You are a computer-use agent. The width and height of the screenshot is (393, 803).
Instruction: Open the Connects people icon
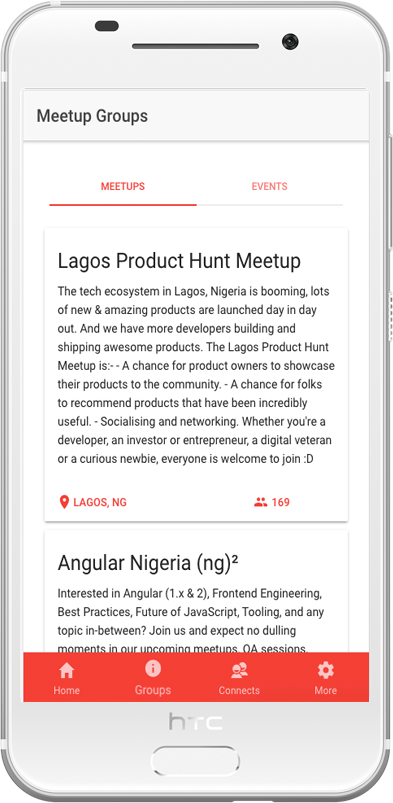[239, 670]
